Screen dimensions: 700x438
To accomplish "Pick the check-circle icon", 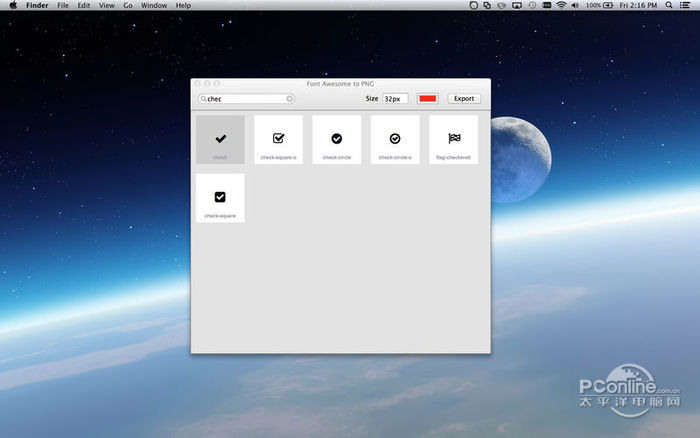I will (x=337, y=139).
